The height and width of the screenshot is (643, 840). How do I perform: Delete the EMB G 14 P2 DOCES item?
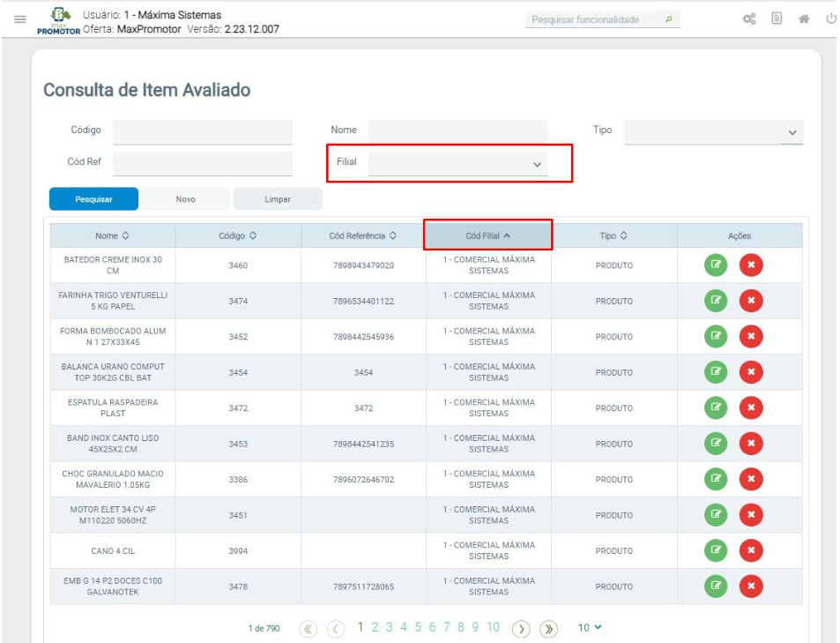click(751, 587)
